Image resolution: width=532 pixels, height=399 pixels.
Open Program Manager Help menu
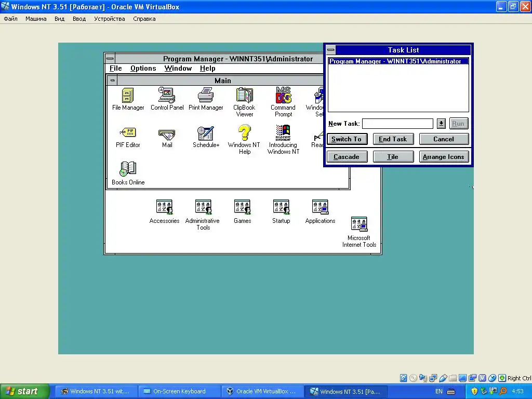[x=208, y=68]
